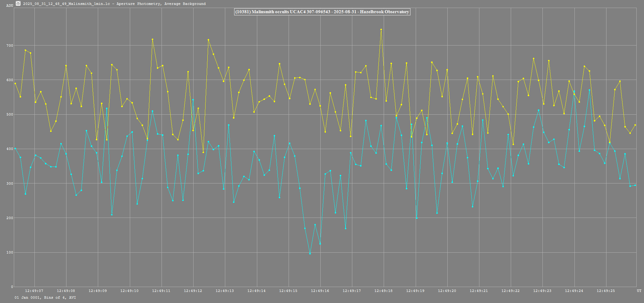Viewport: 644px width, 303px height.
Task: Select the lowest cyan data point before 12:49:16
Action: pyautogui.click(x=310, y=254)
